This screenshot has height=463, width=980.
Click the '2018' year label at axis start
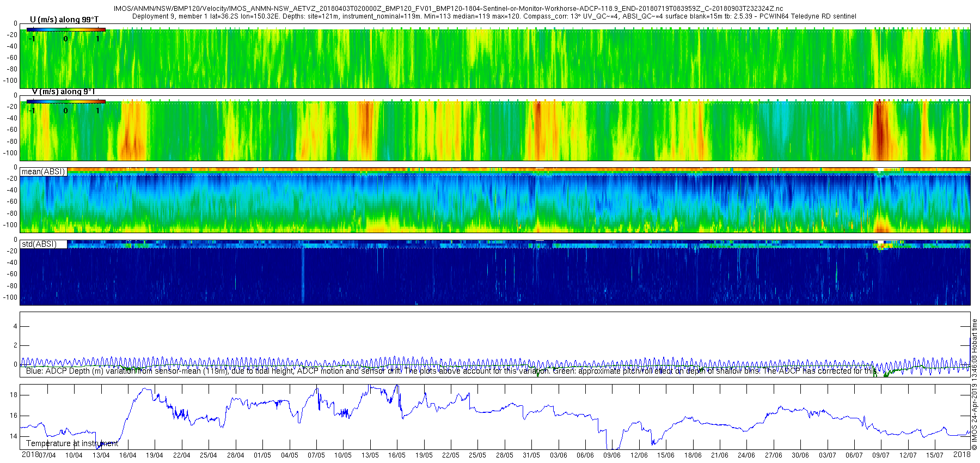tap(29, 455)
